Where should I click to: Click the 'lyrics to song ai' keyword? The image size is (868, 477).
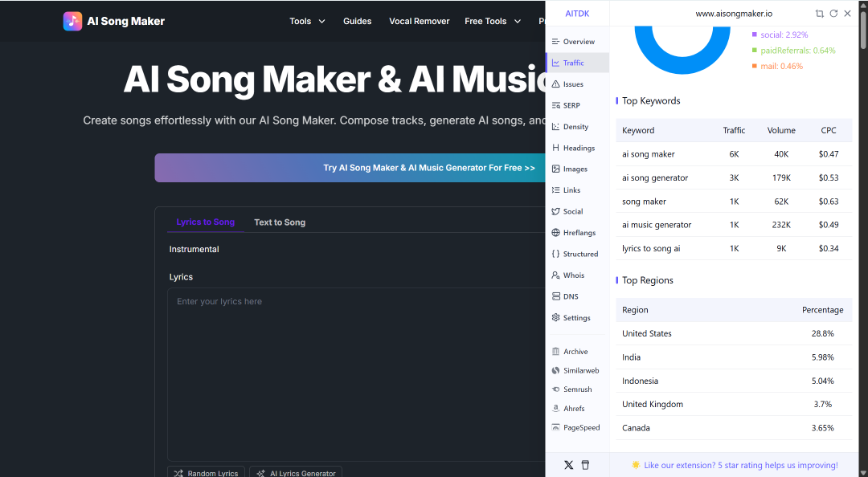[651, 248]
